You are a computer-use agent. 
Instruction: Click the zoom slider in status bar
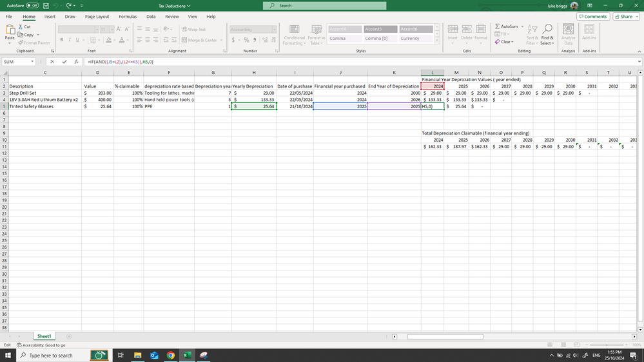(x=607, y=345)
